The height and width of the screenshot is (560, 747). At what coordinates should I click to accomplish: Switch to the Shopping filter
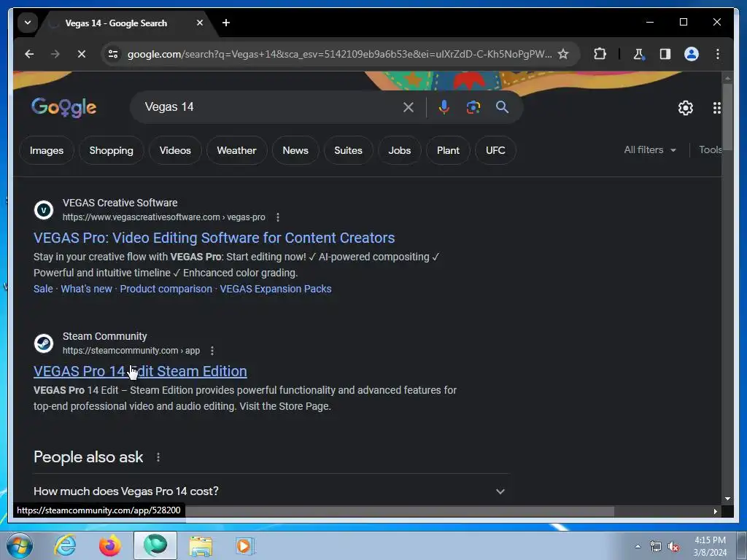112,150
